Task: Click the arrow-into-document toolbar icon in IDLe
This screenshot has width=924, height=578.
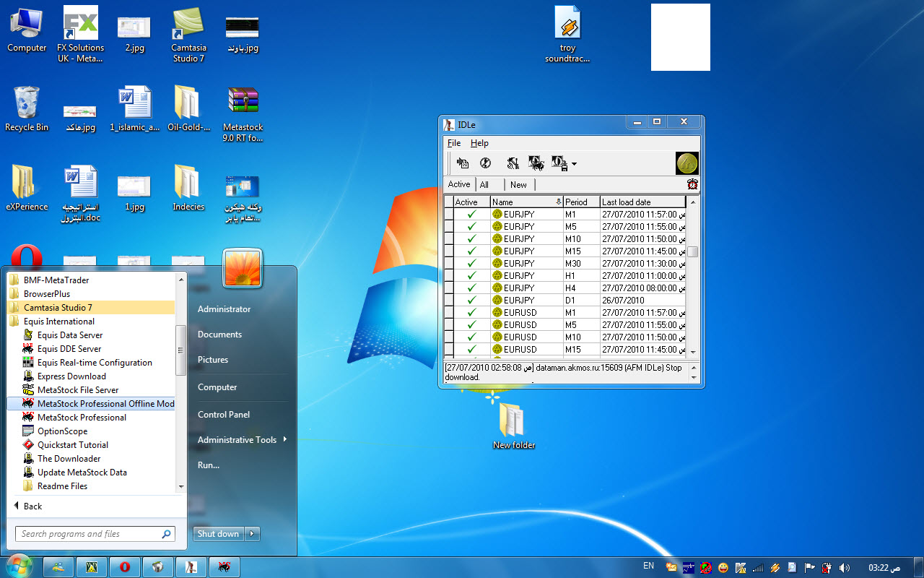Action: coord(463,164)
